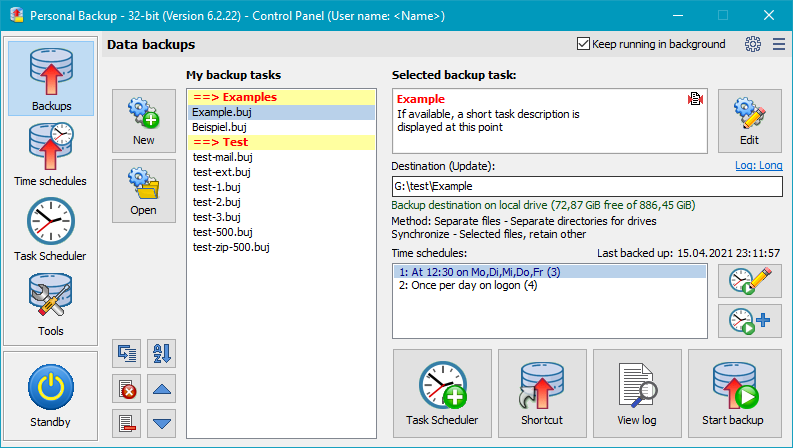Open the View log button

point(637,394)
